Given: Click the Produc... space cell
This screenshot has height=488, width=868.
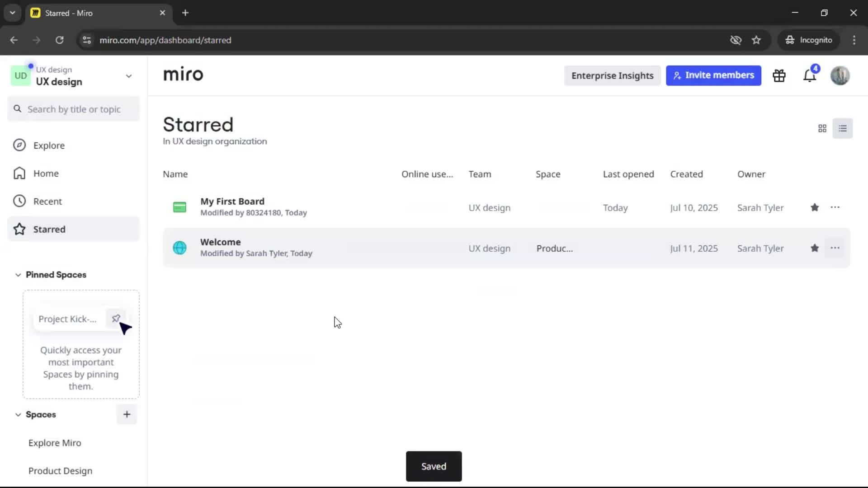Looking at the screenshot, I should [555, 249].
